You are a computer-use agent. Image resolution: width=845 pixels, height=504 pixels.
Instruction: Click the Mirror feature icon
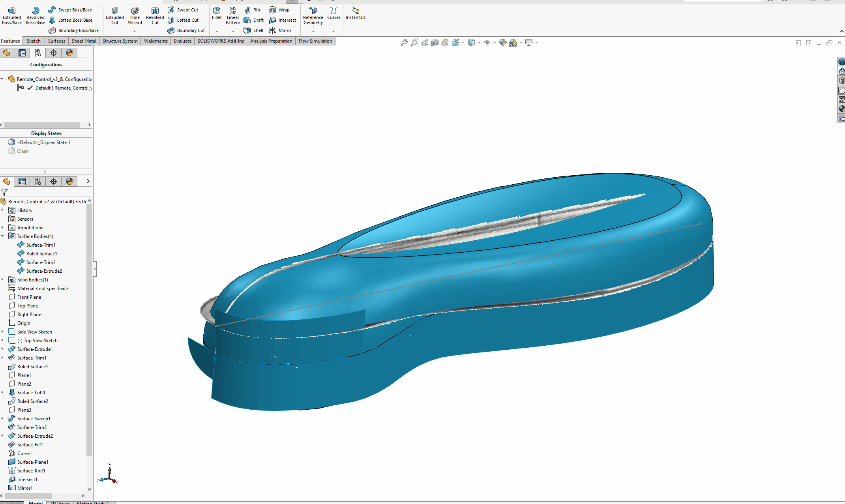click(x=273, y=30)
